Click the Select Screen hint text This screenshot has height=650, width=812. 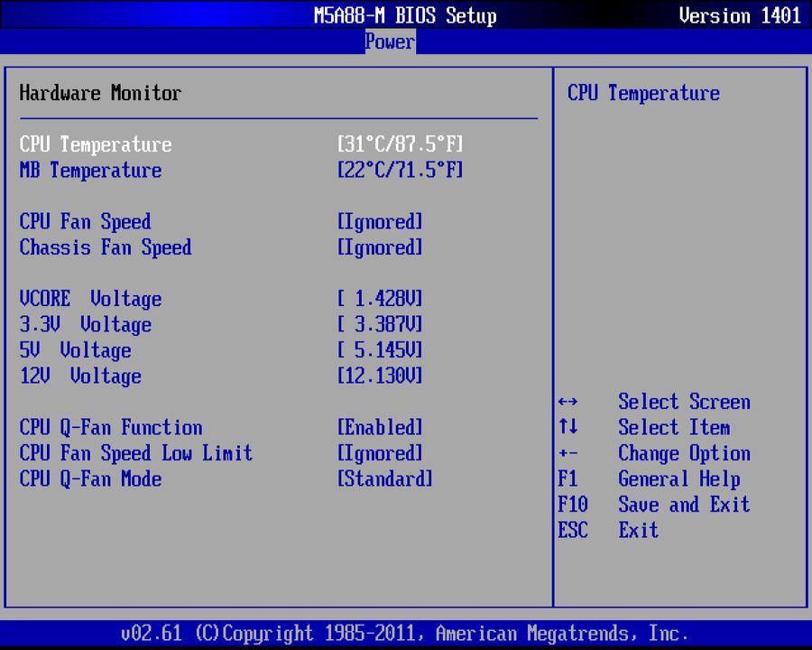[x=684, y=402]
